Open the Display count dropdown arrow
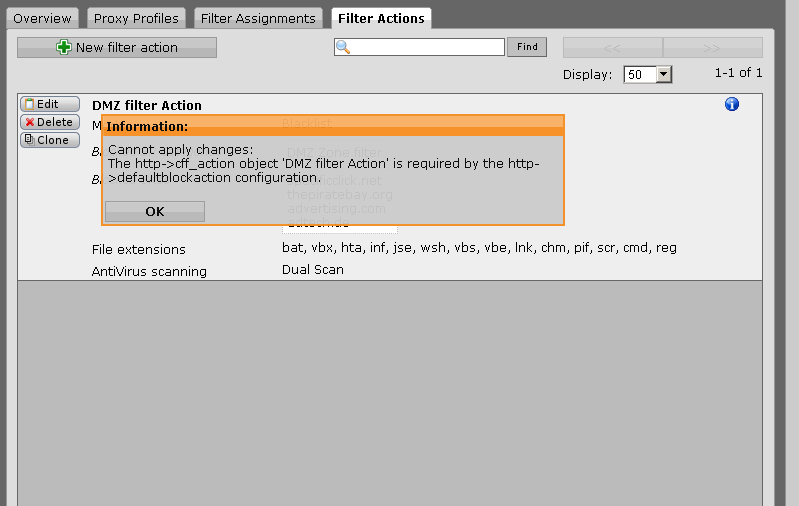Image resolution: width=799 pixels, height=506 pixels. click(663, 74)
